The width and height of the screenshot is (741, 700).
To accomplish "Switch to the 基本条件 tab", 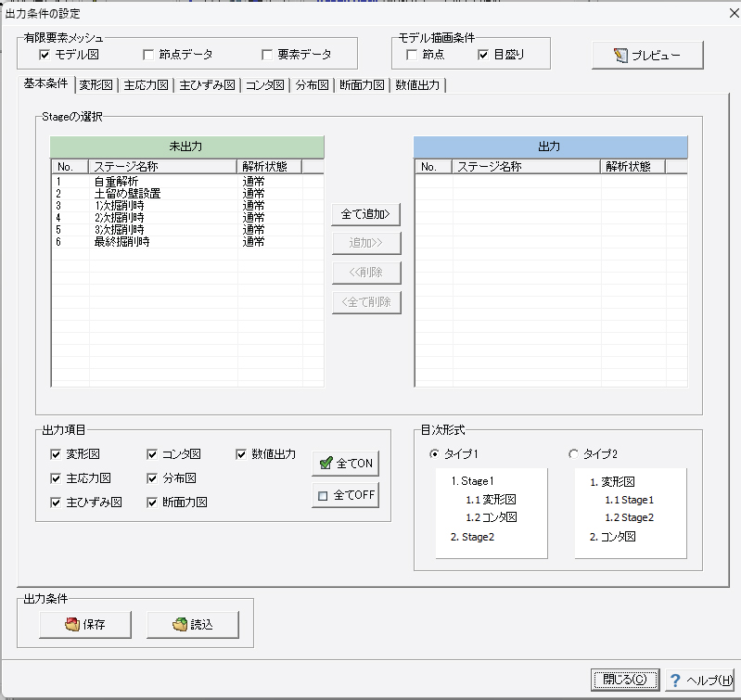I will point(45,83).
